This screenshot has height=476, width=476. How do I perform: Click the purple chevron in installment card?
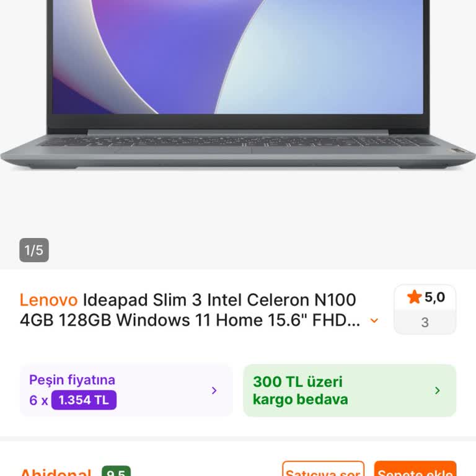pyautogui.click(x=214, y=390)
